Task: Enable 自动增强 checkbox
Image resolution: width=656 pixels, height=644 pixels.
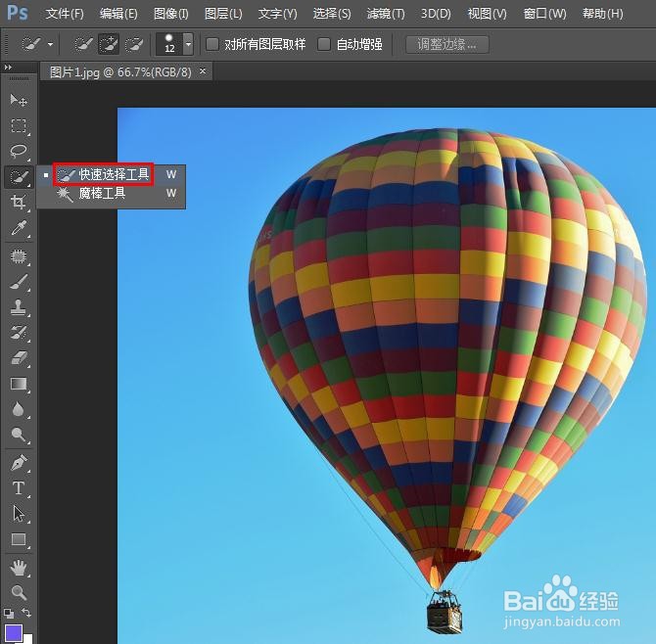Action: click(x=324, y=44)
